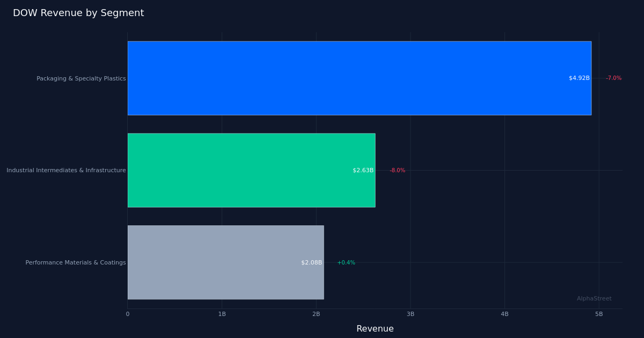Select the 1B axis tick label
644x338 pixels.
tap(222, 313)
